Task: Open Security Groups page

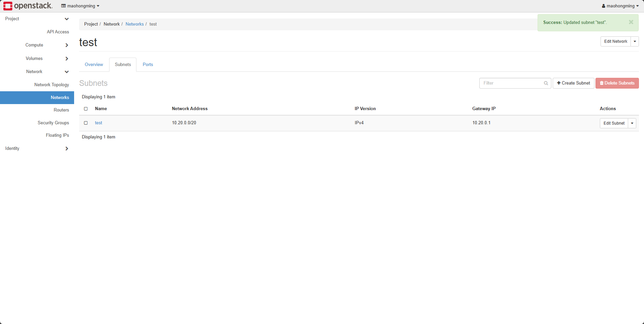Action: point(53,123)
